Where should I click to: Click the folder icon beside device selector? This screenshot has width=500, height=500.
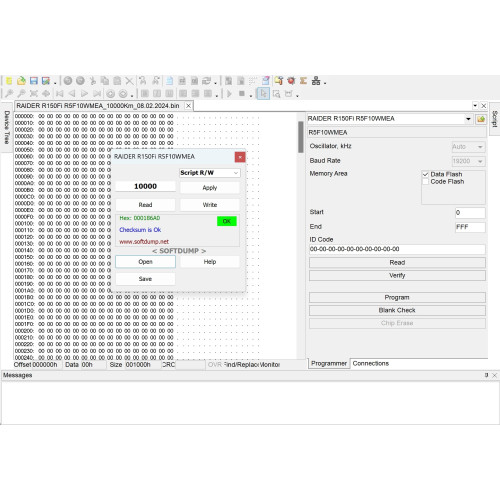[481, 119]
